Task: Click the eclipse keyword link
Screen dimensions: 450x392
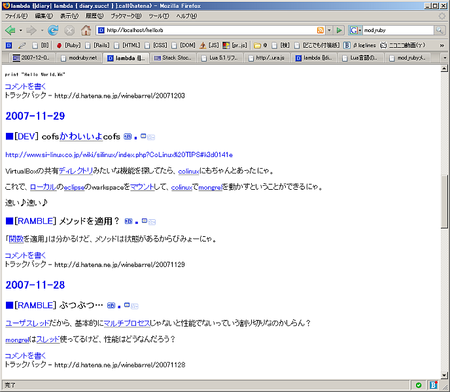Action: point(74,187)
